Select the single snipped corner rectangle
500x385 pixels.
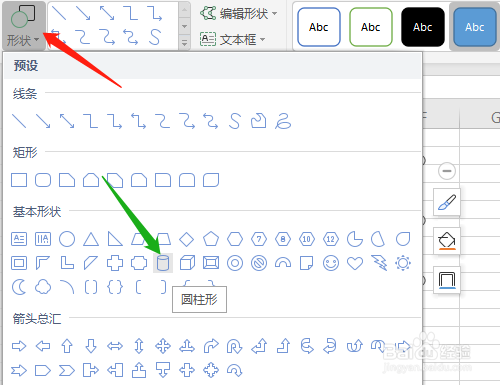click(x=67, y=180)
